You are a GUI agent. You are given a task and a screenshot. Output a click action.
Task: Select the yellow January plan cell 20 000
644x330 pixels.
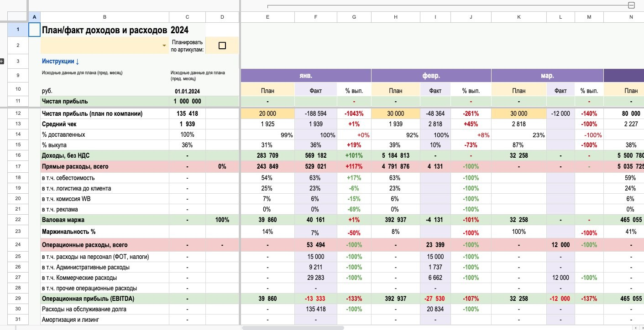click(x=267, y=113)
